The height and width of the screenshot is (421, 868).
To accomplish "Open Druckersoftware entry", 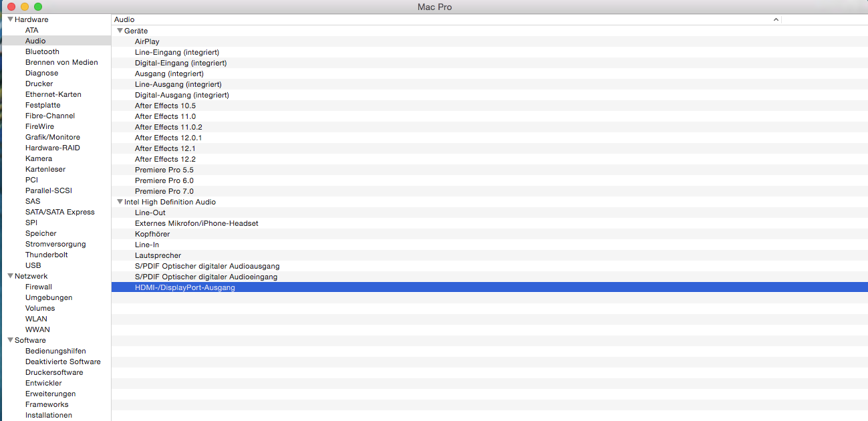I will pyautogui.click(x=54, y=372).
